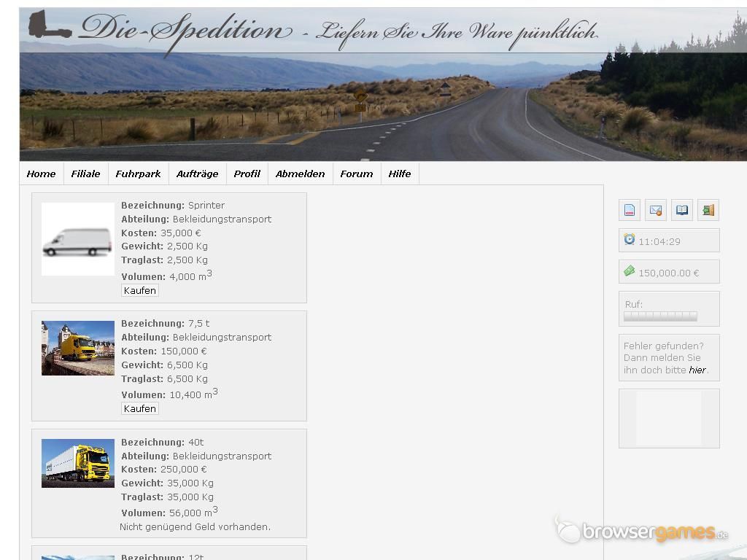Click the 'Traglast: 2,500 Kg' text

pyautogui.click(x=164, y=260)
